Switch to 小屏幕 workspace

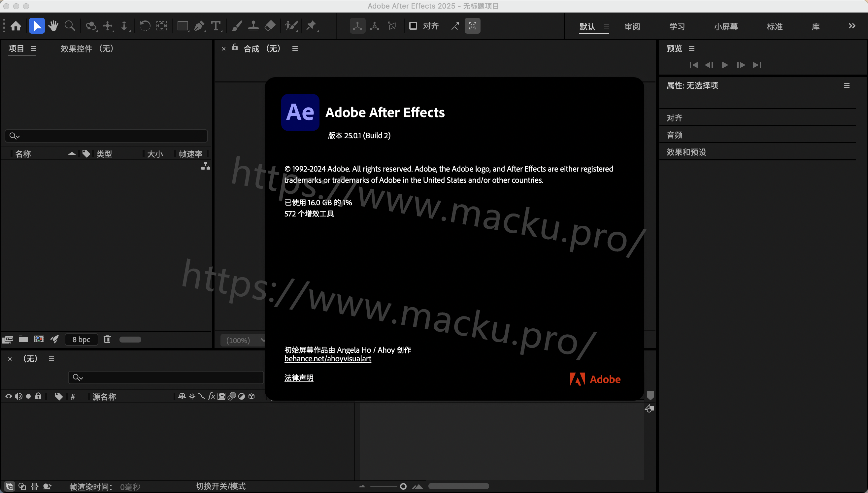coord(726,27)
